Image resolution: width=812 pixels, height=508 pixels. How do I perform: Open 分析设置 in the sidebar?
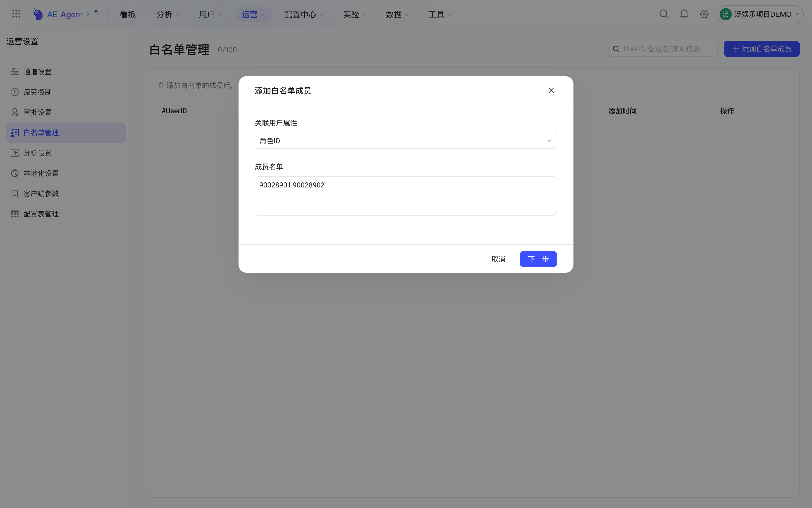pos(66,153)
